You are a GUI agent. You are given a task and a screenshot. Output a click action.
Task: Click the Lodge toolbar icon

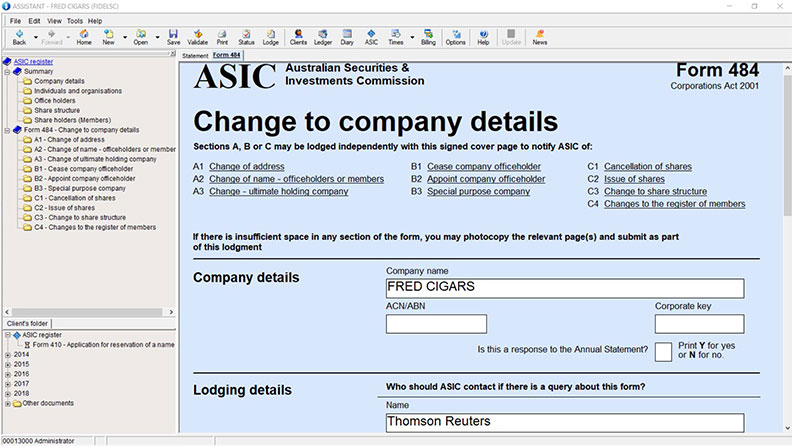(x=270, y=37)
